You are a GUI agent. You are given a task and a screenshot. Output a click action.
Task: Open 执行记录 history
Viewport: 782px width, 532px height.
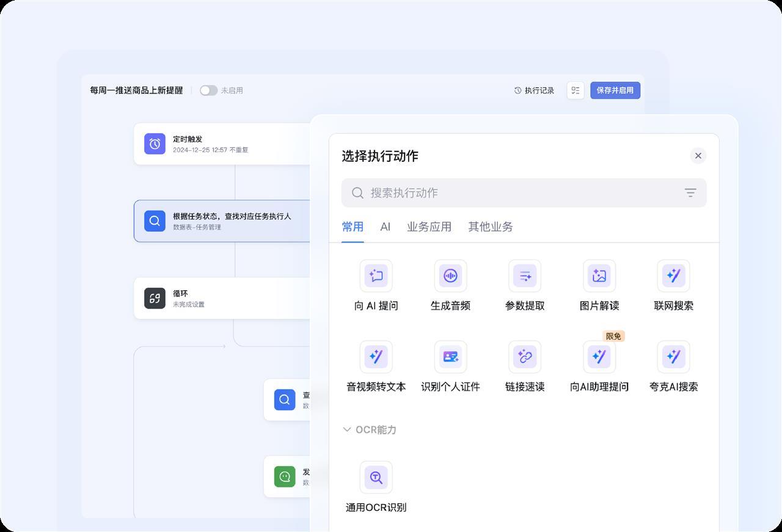tap(534, 90)
